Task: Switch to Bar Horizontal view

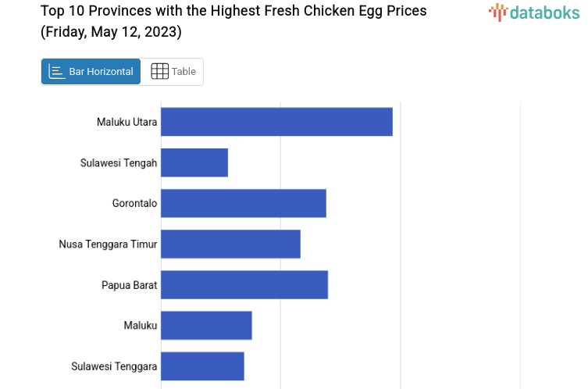Action: pos(91,72)
